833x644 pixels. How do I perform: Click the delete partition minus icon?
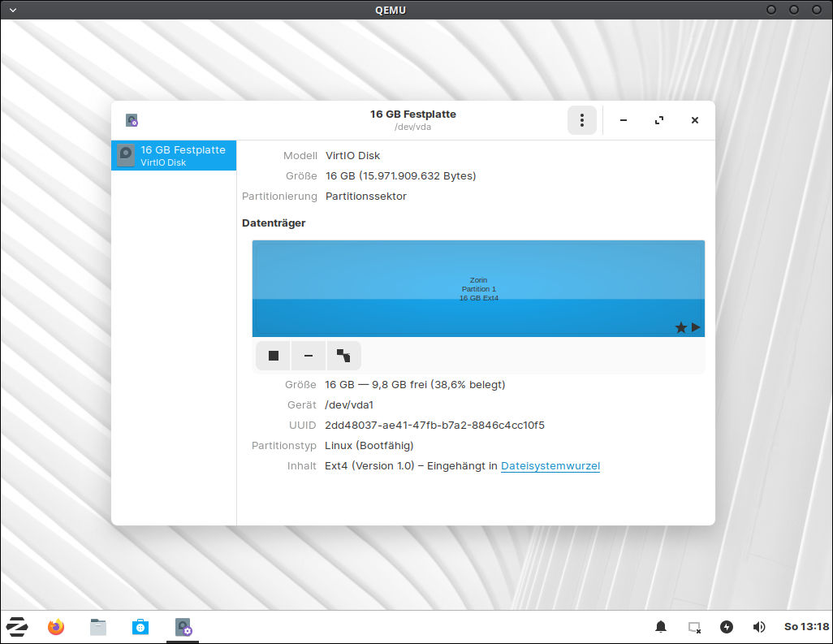click(x=309, y=355)
